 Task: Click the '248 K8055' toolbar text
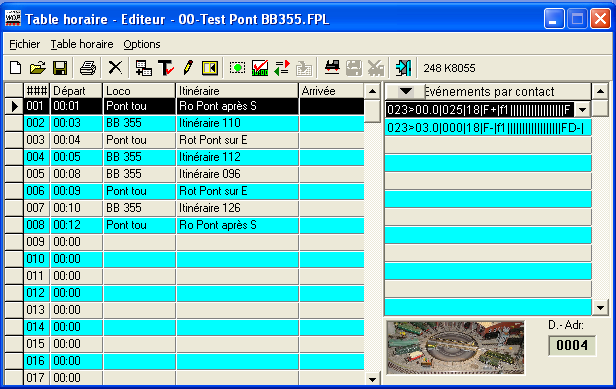pos(449,68)
